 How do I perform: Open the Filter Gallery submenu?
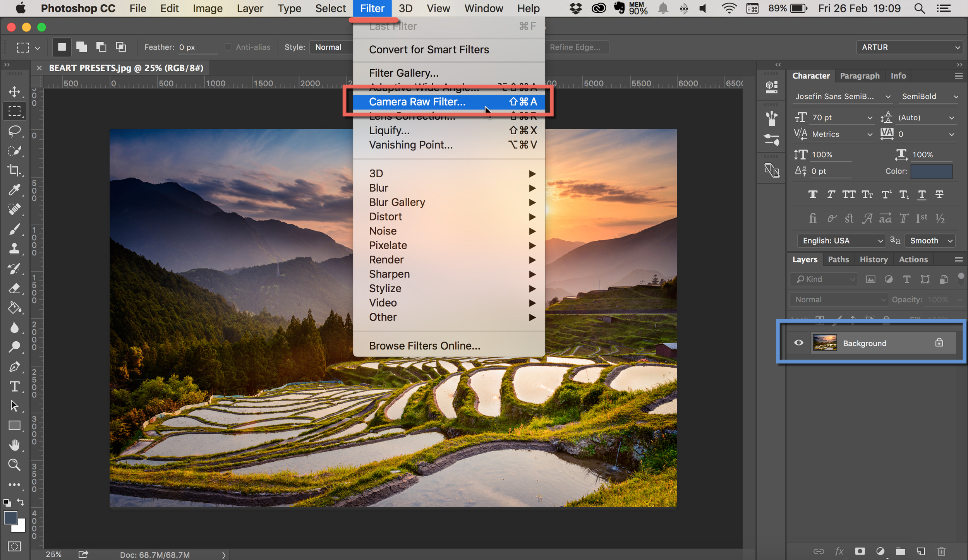coord(403,73)
